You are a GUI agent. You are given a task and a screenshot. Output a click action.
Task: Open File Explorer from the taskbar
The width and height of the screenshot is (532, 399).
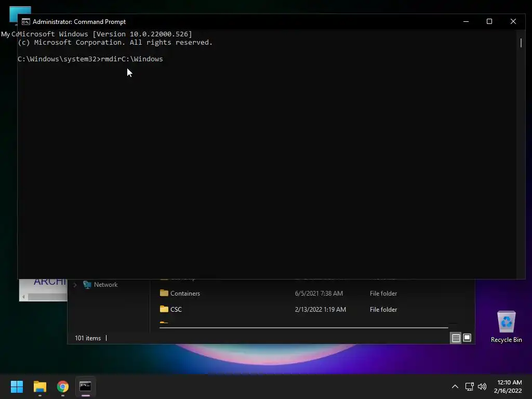39,387
